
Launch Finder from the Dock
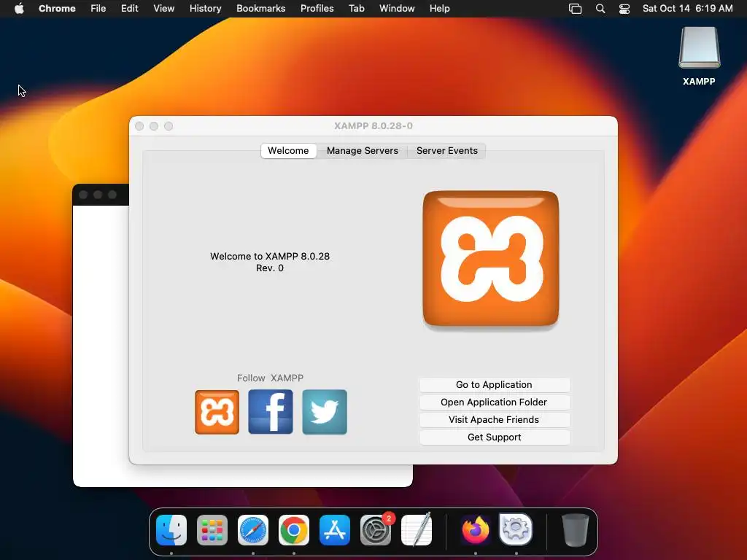click(171, 530)
